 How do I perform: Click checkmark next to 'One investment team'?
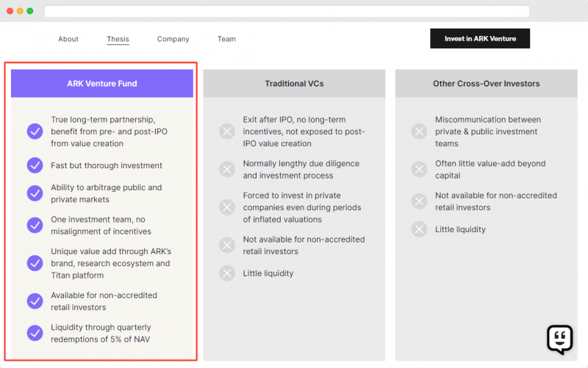pos(35,226)
